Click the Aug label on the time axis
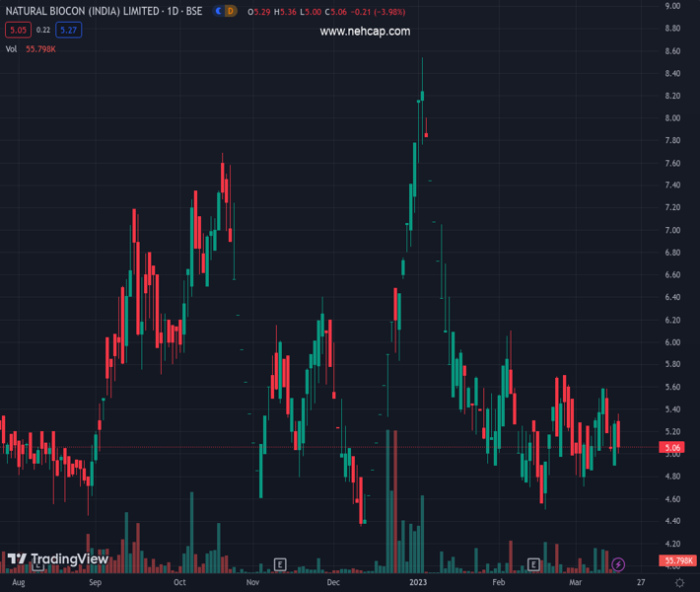The width and height of the screenshot is (700, 592). coord(18,583)
